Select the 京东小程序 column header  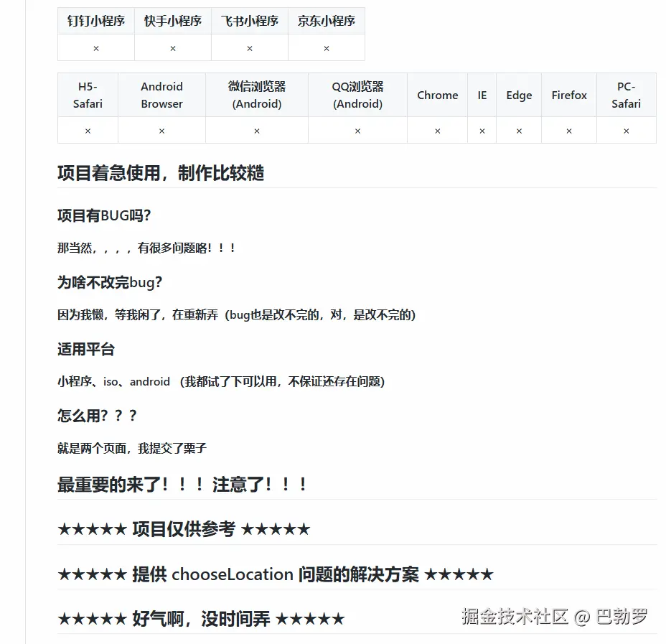327,21
